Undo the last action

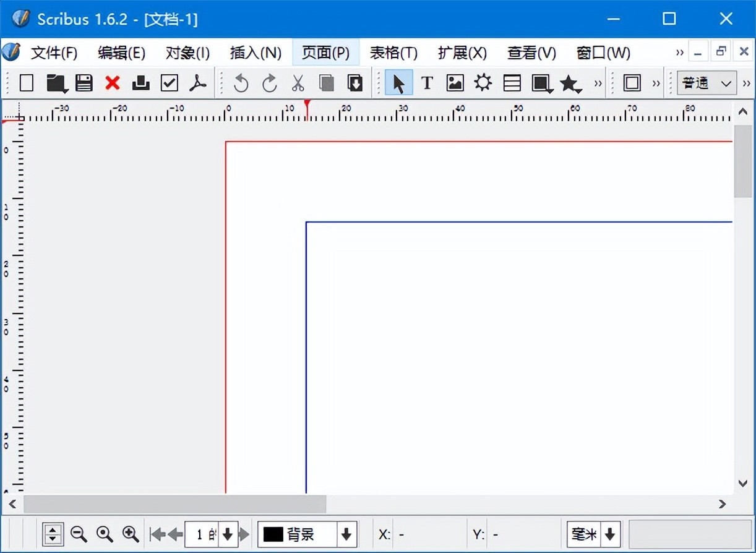tap(241, 83)
